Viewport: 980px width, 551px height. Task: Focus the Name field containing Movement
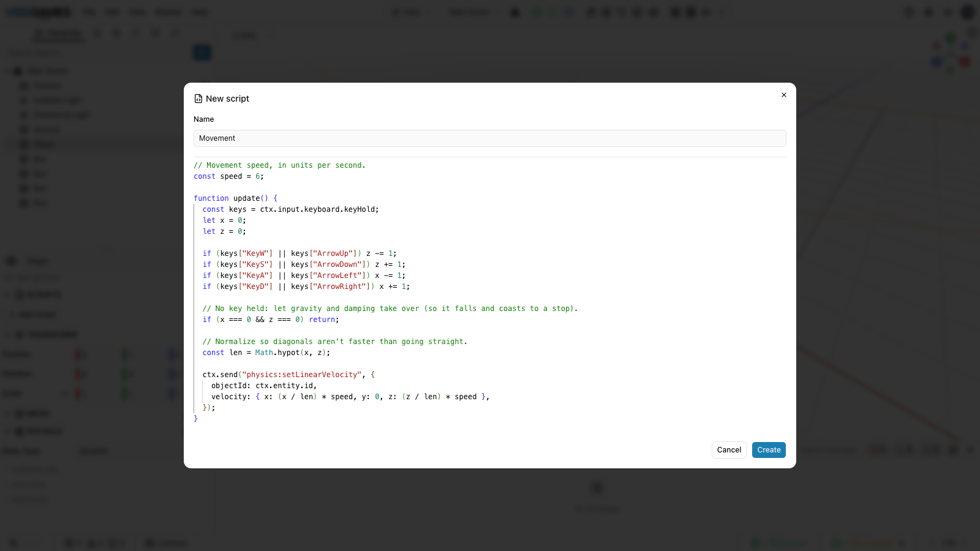pyautogui.click(x=490, y=138)
